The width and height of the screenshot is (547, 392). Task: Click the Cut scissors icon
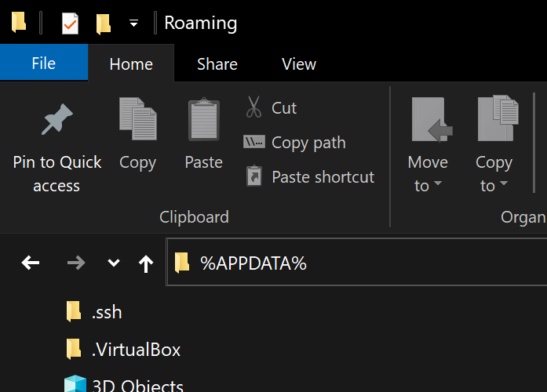coord(253,107)
